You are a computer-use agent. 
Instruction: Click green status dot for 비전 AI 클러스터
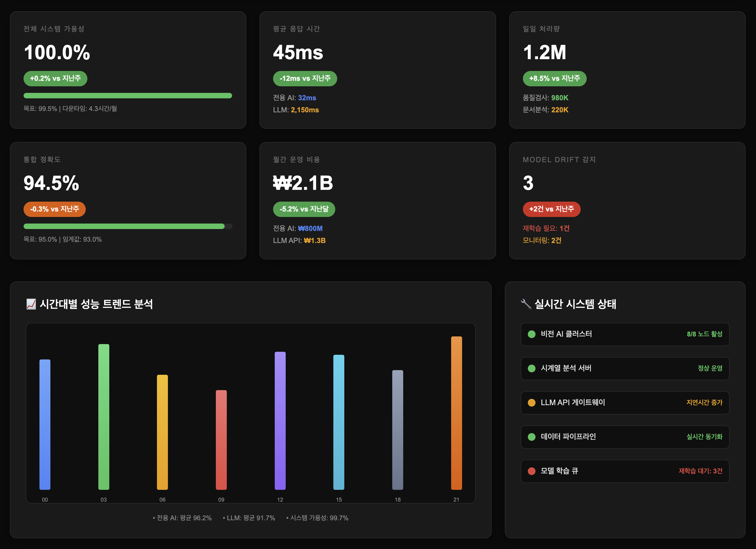(532, 334)
